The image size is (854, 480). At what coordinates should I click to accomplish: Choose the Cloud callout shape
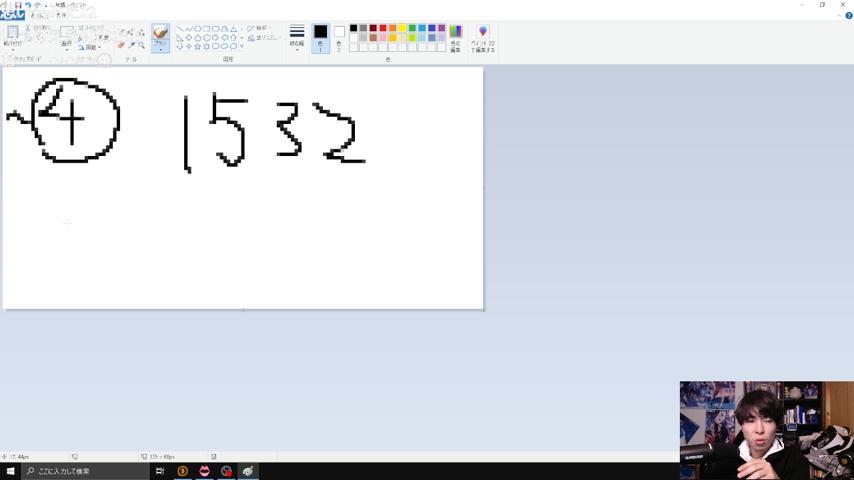coord(234,46)
